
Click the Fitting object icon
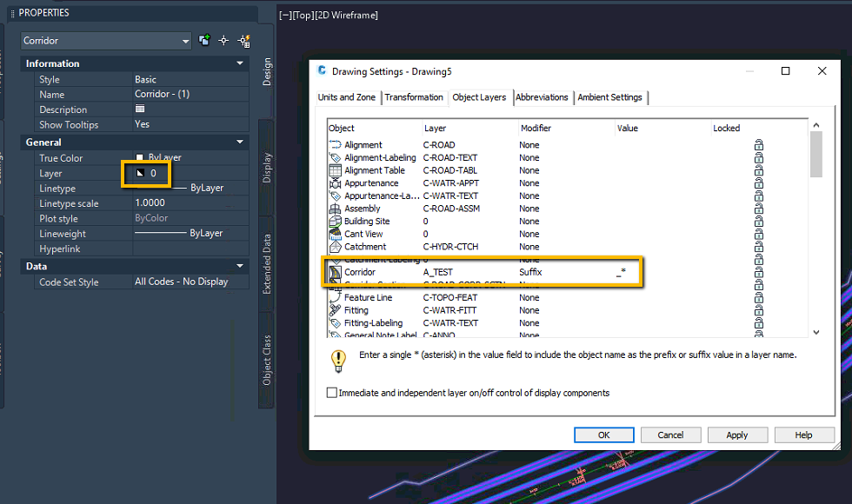(x=336, y=310)
